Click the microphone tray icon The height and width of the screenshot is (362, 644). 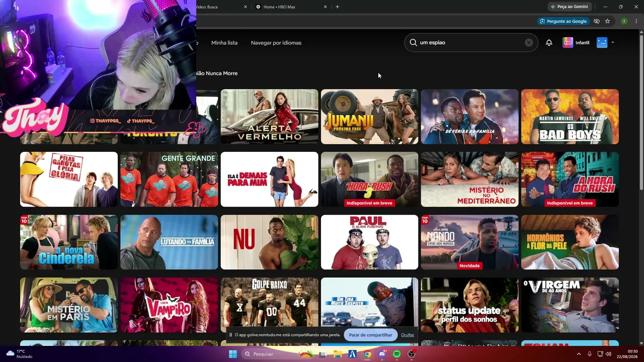(x=590, y=354)
